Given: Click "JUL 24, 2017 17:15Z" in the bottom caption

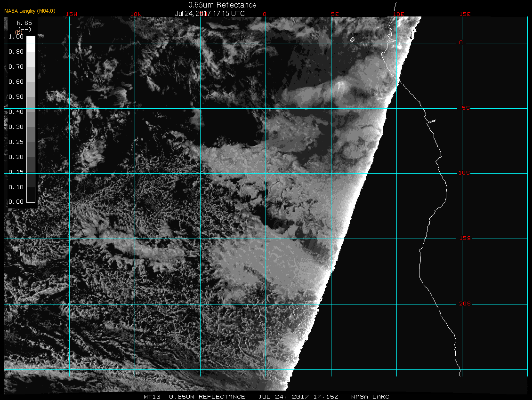Looking at the screenshot, I should 298,397.
